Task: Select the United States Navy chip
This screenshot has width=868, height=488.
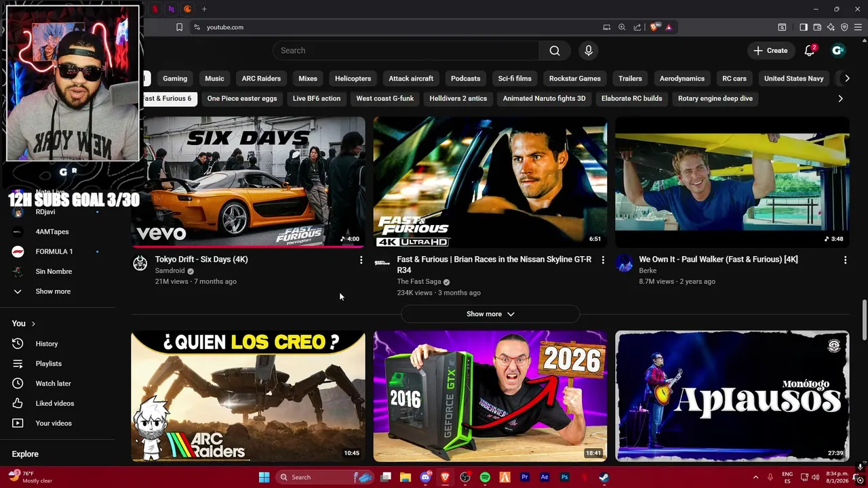Action: tap(793, 79)
